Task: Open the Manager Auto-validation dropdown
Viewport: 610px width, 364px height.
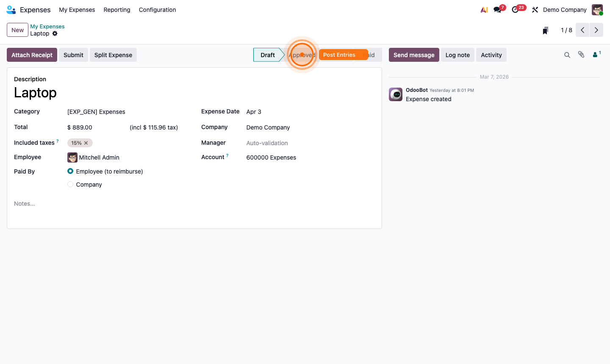Action: [x=267, y=143]
